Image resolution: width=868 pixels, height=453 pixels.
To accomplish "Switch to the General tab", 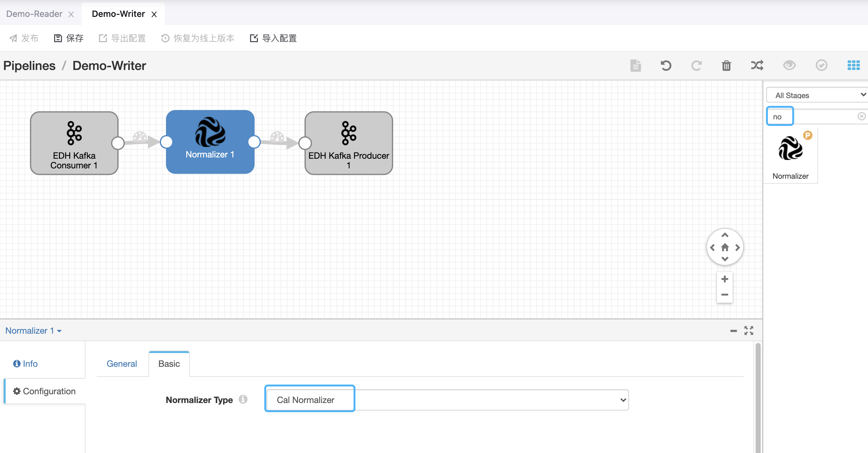I will [x=122, y=364].
